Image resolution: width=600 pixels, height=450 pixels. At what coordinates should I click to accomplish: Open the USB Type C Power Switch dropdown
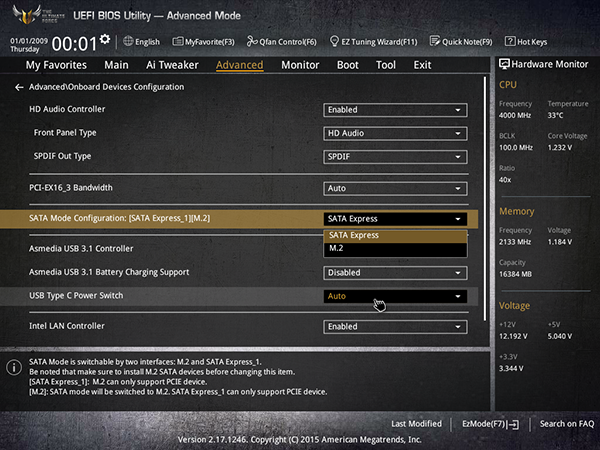point(395,296)
